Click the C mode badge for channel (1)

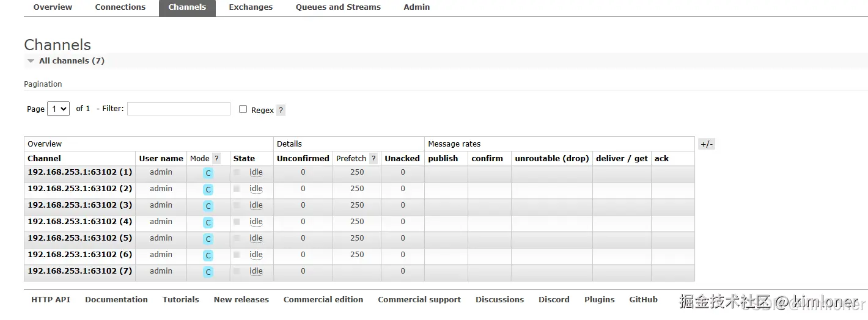[208, 173]
